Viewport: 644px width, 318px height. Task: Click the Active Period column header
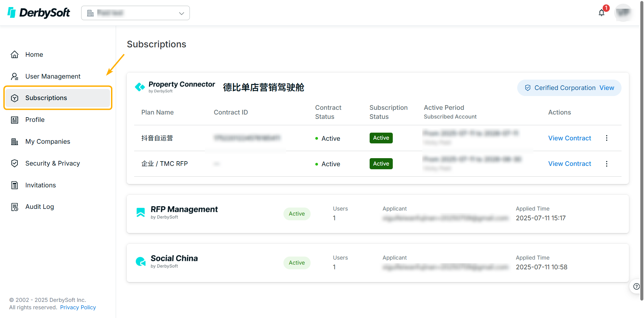click(444, 107)
